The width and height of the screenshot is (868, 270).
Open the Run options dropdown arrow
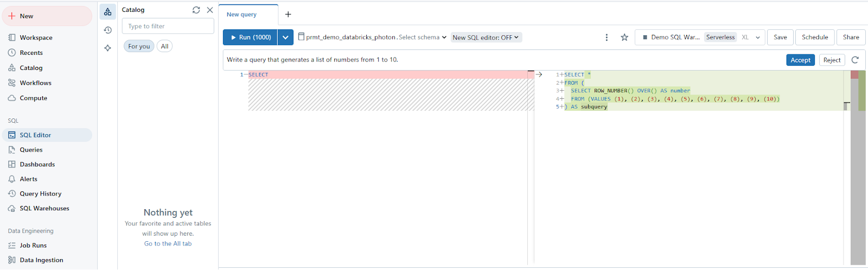pyautogui.click(x=285, y=37)
